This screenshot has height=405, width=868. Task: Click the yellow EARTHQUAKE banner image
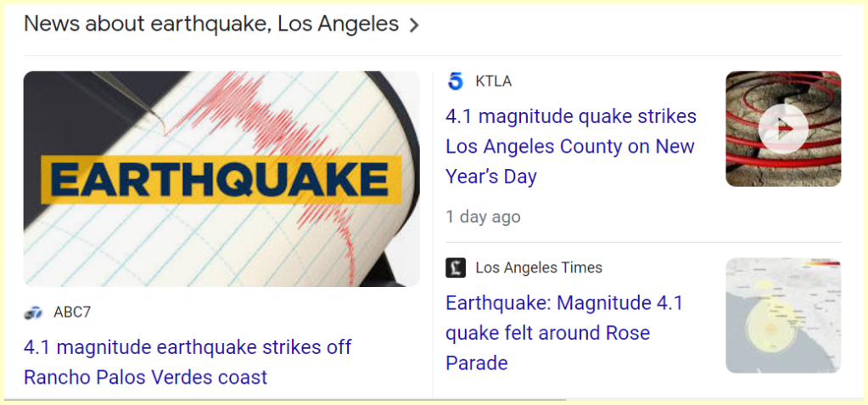220,179
